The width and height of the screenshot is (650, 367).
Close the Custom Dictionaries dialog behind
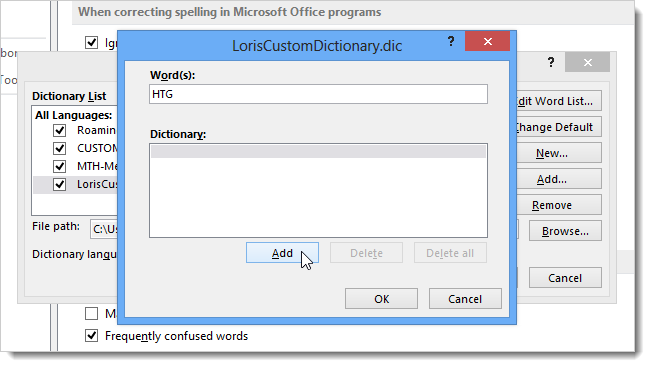587,63
